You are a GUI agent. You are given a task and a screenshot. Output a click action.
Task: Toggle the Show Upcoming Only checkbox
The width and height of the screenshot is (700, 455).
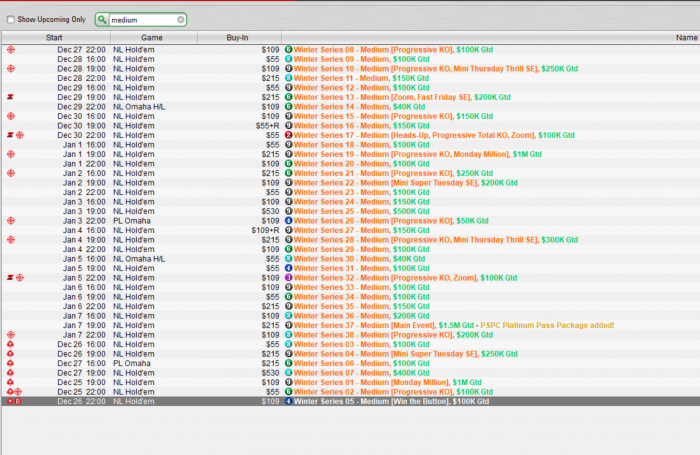tap(11, 20)
